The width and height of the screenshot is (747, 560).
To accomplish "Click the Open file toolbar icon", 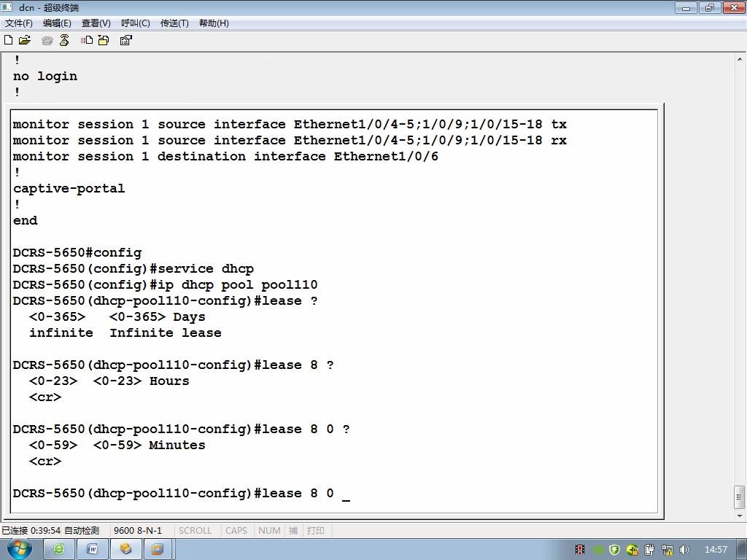I will click(25, 40).
